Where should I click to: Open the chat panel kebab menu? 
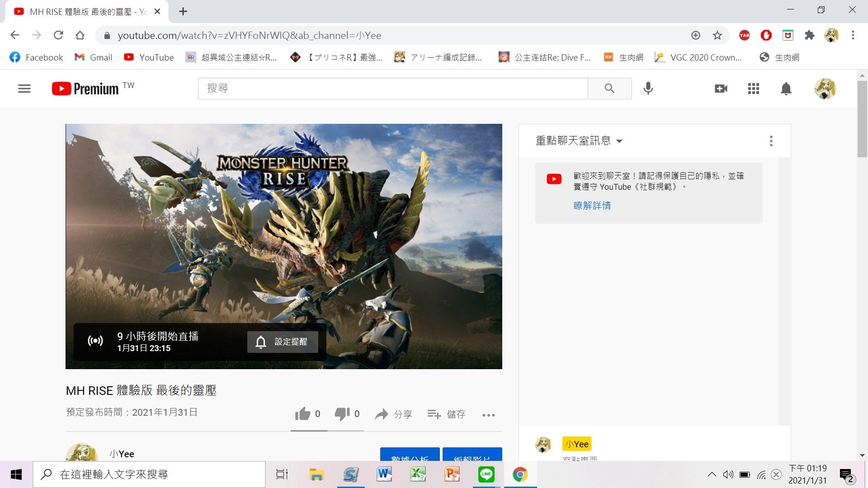pyautogui.click(x=771, y=141)
